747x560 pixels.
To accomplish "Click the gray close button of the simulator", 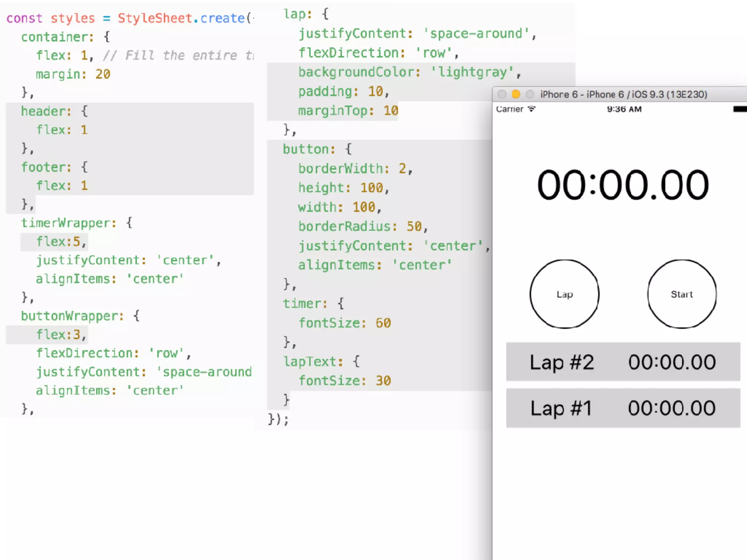I will [502, 94].
